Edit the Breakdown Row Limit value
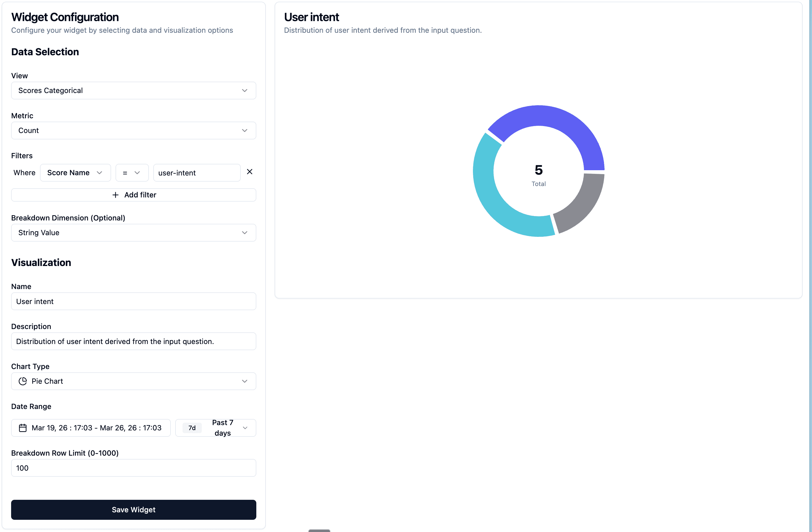The image size is (812, 532). 133,468
